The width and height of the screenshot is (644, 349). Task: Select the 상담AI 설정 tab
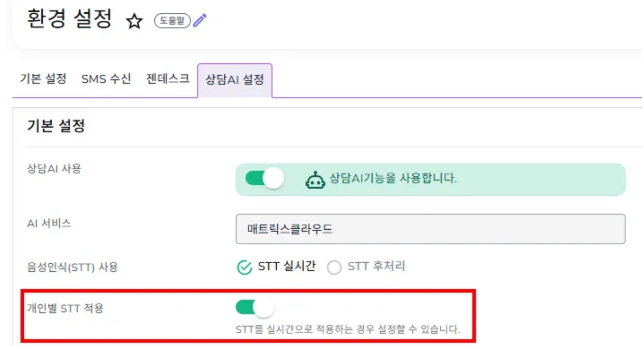234,80
